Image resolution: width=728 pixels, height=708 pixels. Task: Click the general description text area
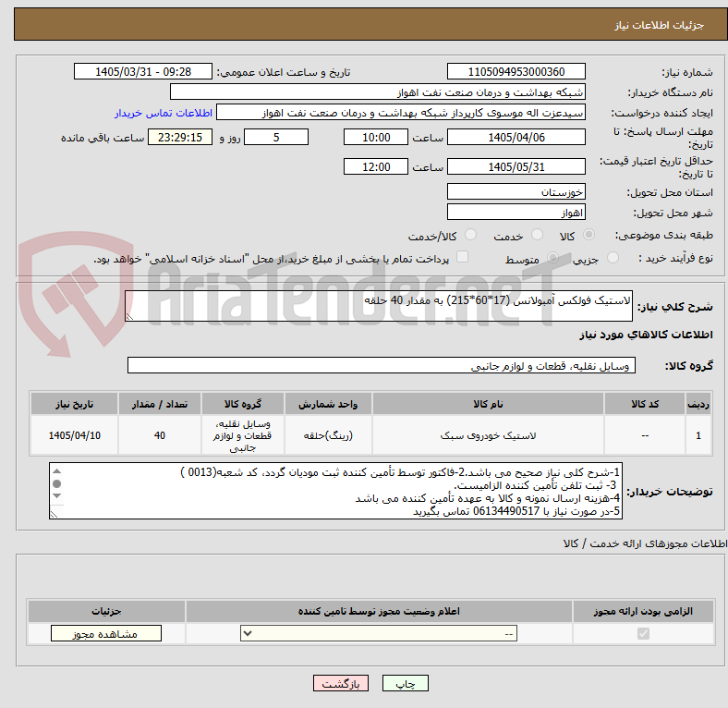coord(379,306)
